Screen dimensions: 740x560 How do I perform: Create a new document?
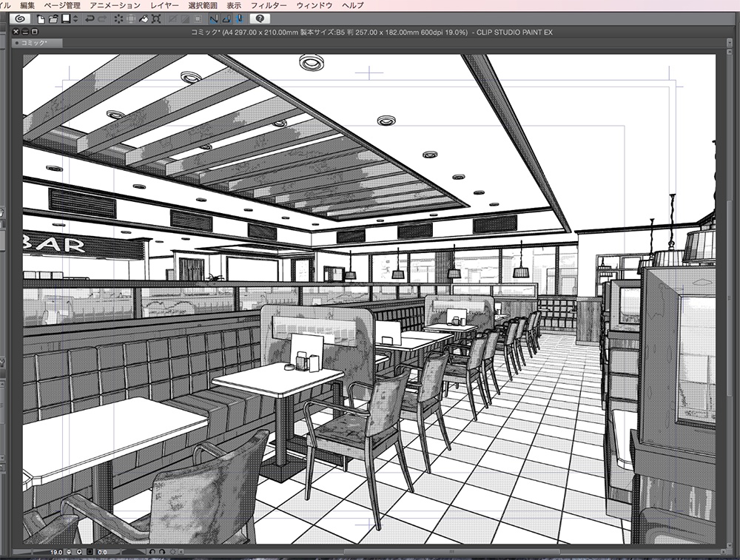tap(41, 19)
